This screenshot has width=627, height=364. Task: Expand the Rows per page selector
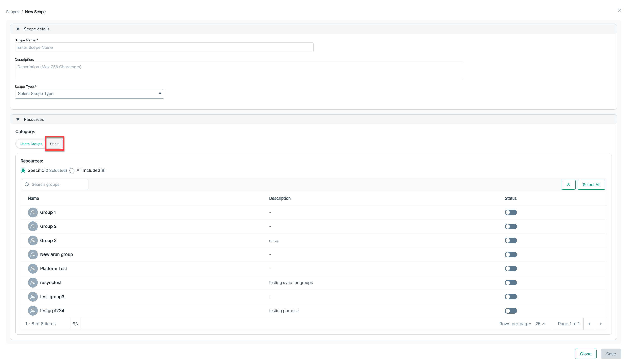coord(540,324)
